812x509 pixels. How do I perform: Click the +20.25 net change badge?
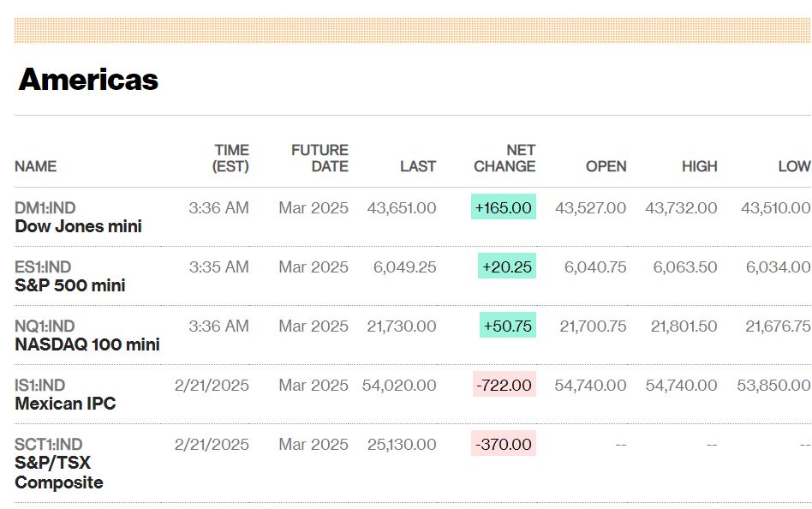coord(507,266)
